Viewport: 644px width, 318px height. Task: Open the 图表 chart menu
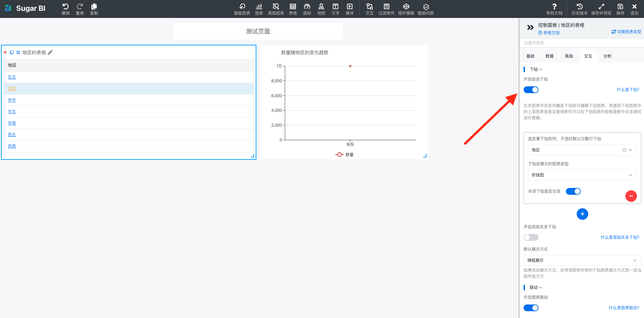(259, 9)
